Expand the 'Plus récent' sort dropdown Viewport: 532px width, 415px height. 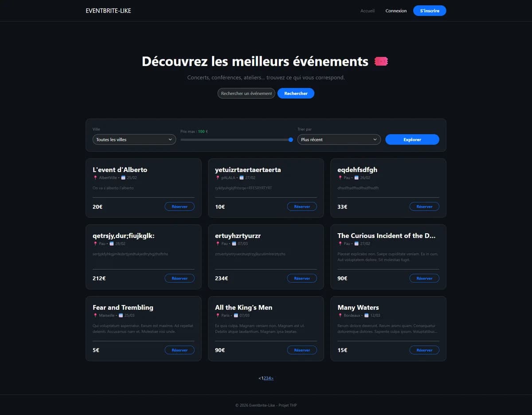[x=339, y=140]
